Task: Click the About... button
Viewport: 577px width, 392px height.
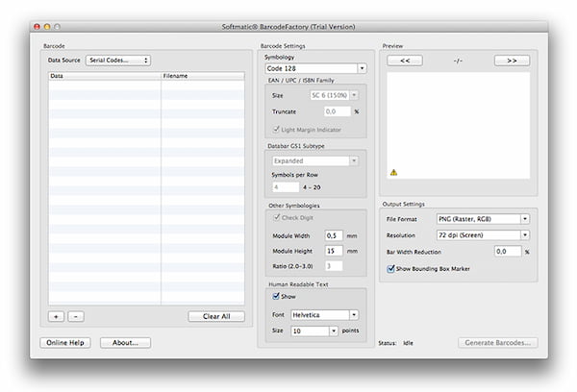Action: point(125,343)
